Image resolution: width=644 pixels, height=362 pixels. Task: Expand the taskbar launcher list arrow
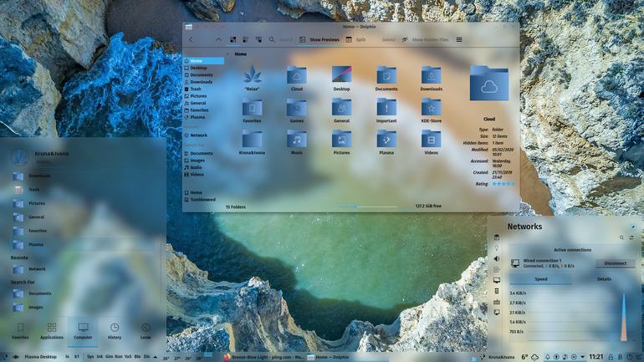[156, 357]
